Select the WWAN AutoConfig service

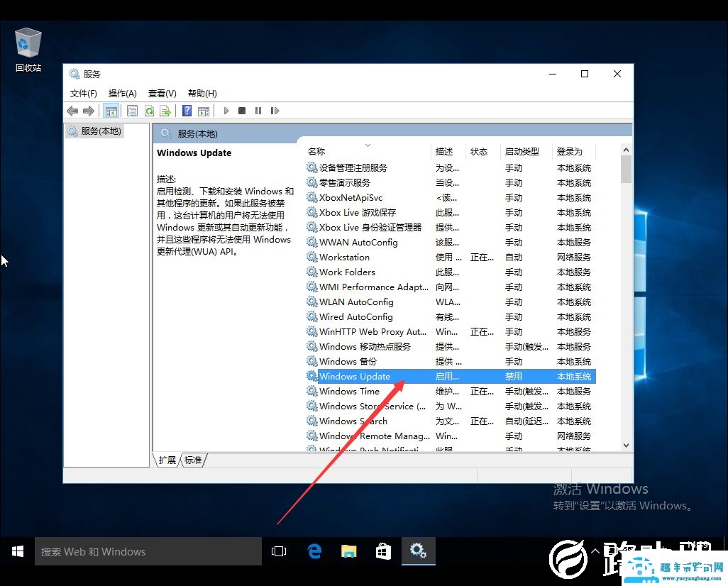tap(451, 243)
